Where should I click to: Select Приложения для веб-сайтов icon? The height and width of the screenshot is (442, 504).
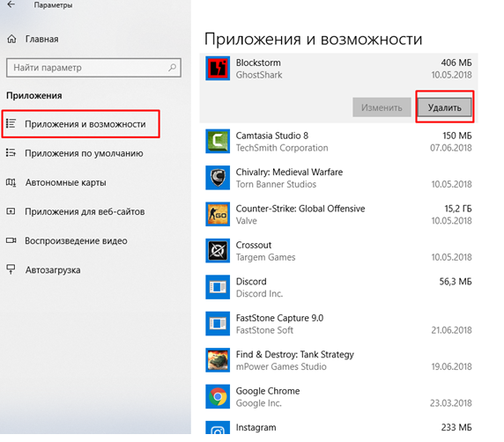(x=11, y=211)
